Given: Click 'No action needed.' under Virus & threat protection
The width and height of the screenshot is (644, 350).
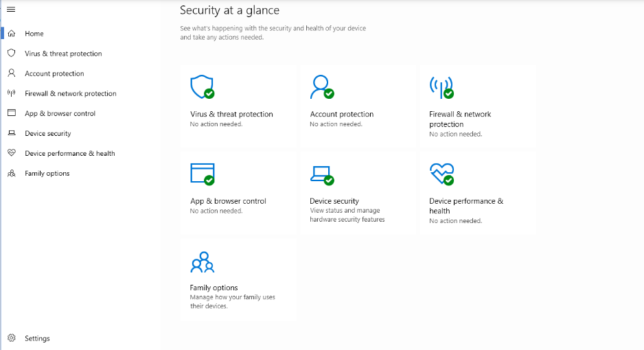Looking at the screenshot, I should (x=216, y=124).
